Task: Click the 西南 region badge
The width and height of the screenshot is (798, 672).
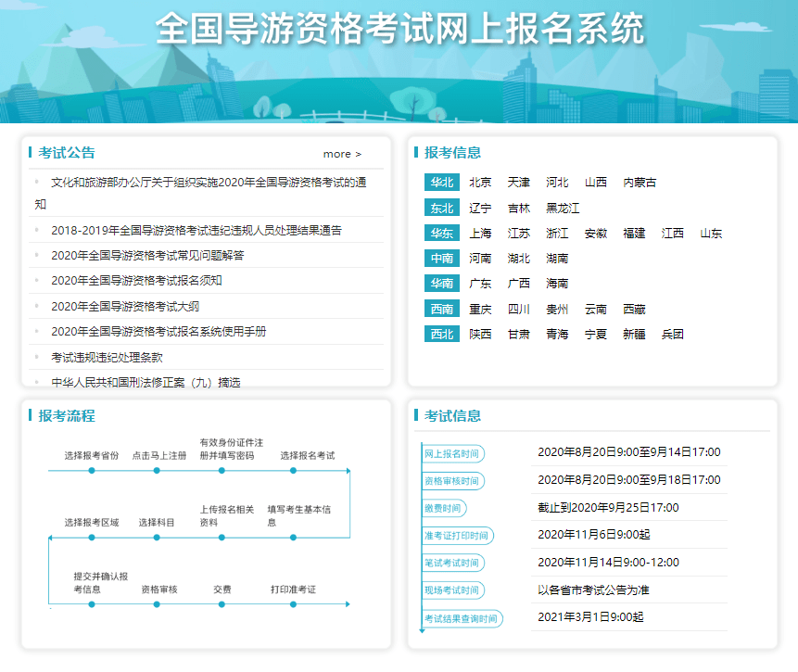Action: [x=441, y=309]
